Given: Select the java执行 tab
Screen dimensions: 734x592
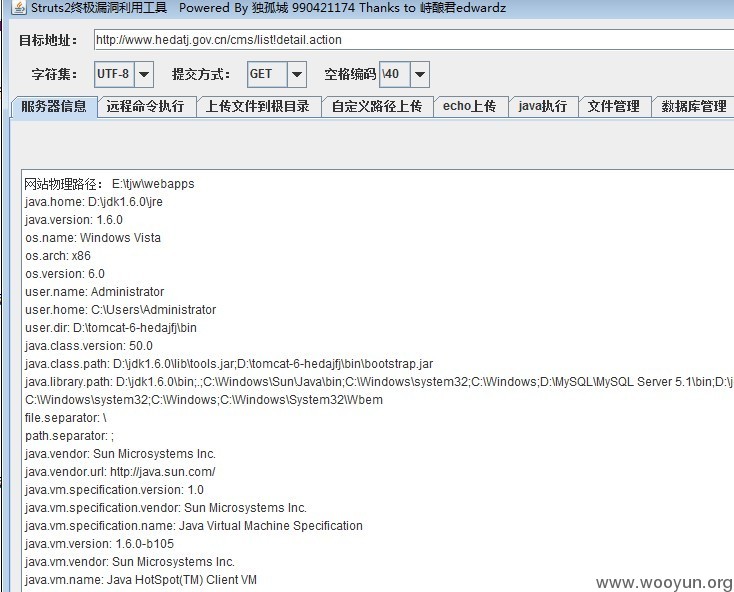Looking at the screenshot, I should [x=543, y=107].
